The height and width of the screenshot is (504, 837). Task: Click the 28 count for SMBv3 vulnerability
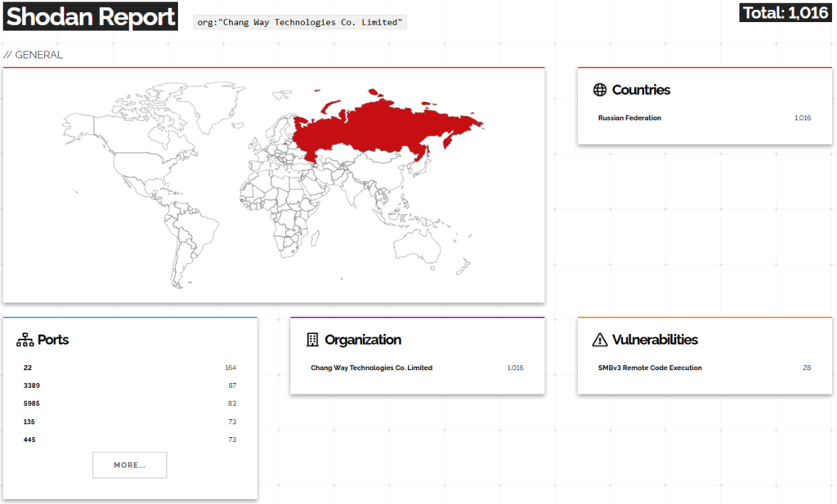(x=807, y=368)
